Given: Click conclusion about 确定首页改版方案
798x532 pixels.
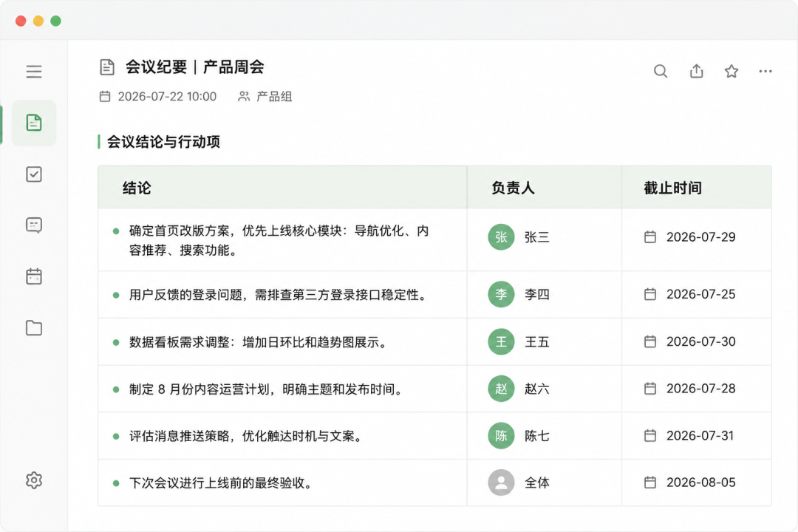Looking at the screenshot, I should click(x=279, y=240).
